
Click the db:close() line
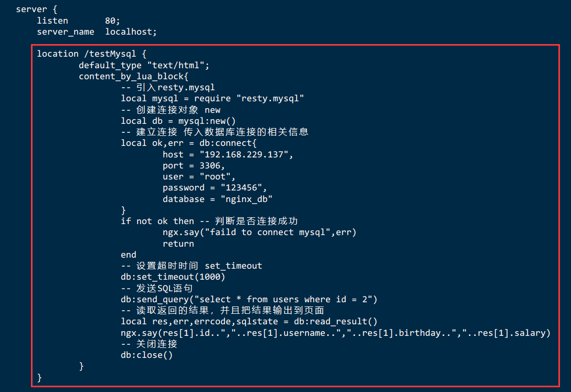(x=147, y=355)
